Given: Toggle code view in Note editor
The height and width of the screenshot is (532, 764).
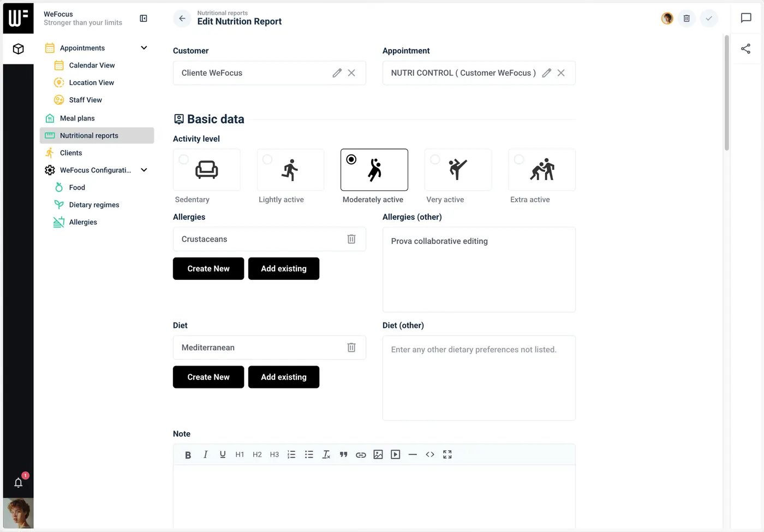Looking at the screenshot, I should 430,455.
